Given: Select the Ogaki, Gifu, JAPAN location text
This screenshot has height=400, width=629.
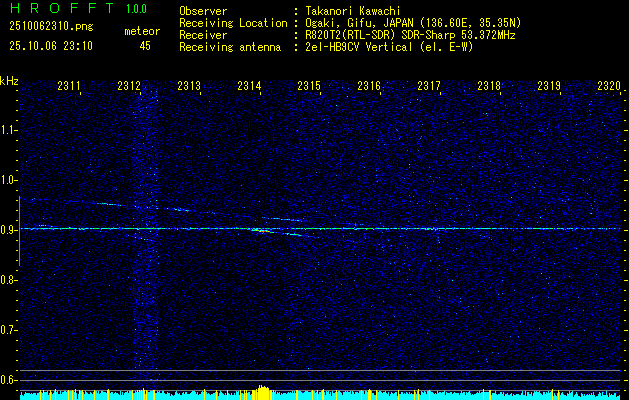Looking at the screenshot, I should tap(413, 23).
